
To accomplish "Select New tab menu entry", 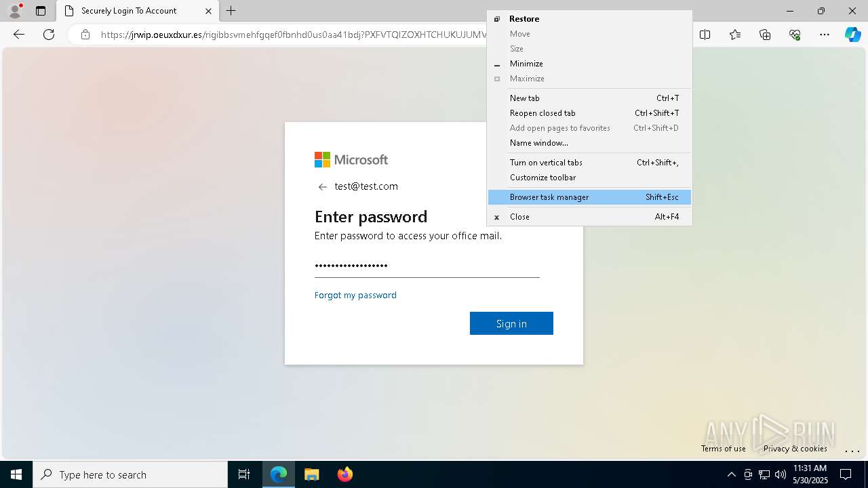I will (x=589, y=98).
